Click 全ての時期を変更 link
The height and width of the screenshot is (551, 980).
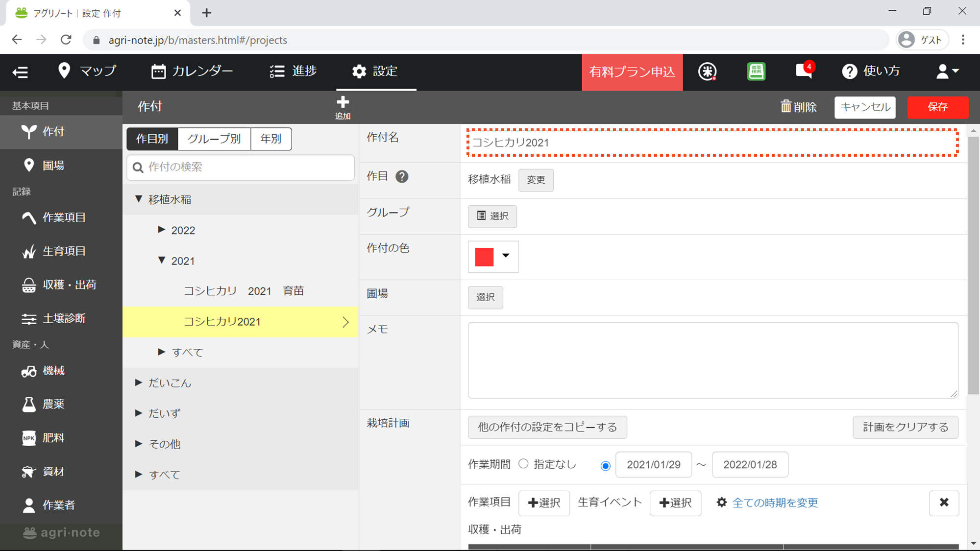point(775,503)
